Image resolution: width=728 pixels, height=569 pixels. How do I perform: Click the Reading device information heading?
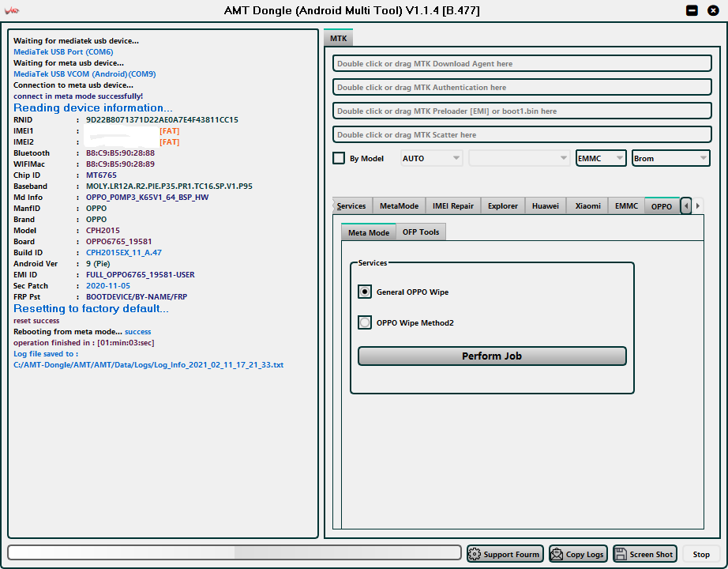[93, 107]
